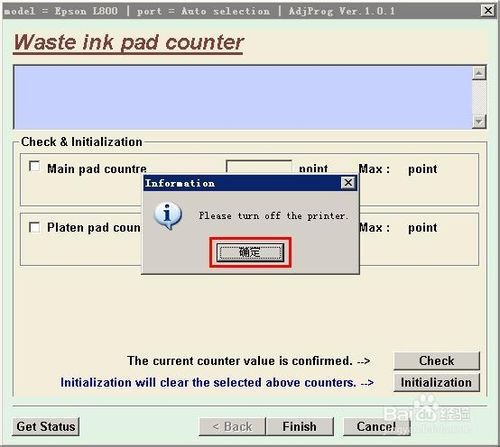Click 'Initialization will clear the selected above counters.' text

click(208, 382)
